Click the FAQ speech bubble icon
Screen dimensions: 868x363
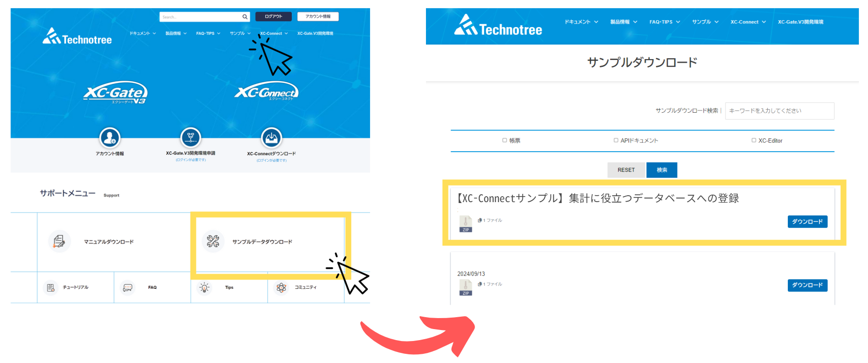coord(127,287)
